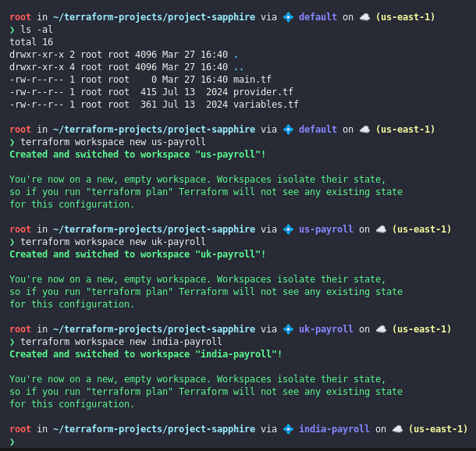476x451 pixels.
Task: Click '(us-east-1)' on the india-payroll prompt line
Action: click(438, 429)
